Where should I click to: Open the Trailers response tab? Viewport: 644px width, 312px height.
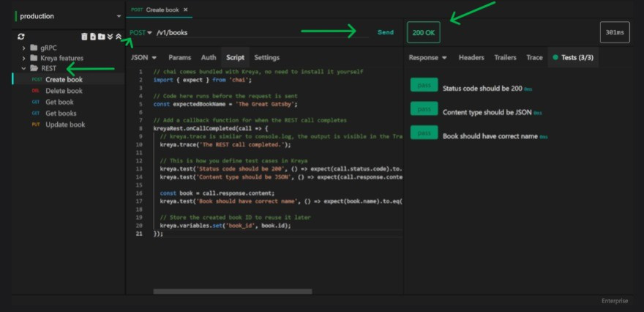[506, 58]
